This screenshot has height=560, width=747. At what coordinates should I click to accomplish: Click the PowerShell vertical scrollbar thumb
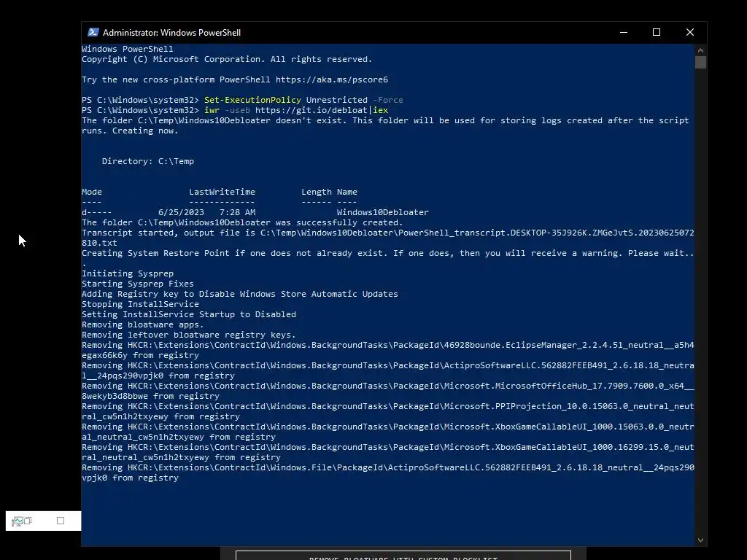tap(700, 63)
